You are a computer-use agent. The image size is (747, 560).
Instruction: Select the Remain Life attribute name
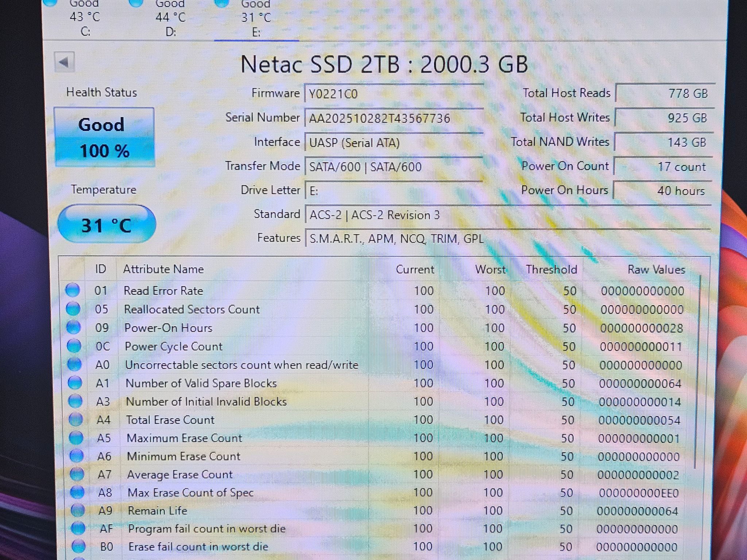point(158,510)
